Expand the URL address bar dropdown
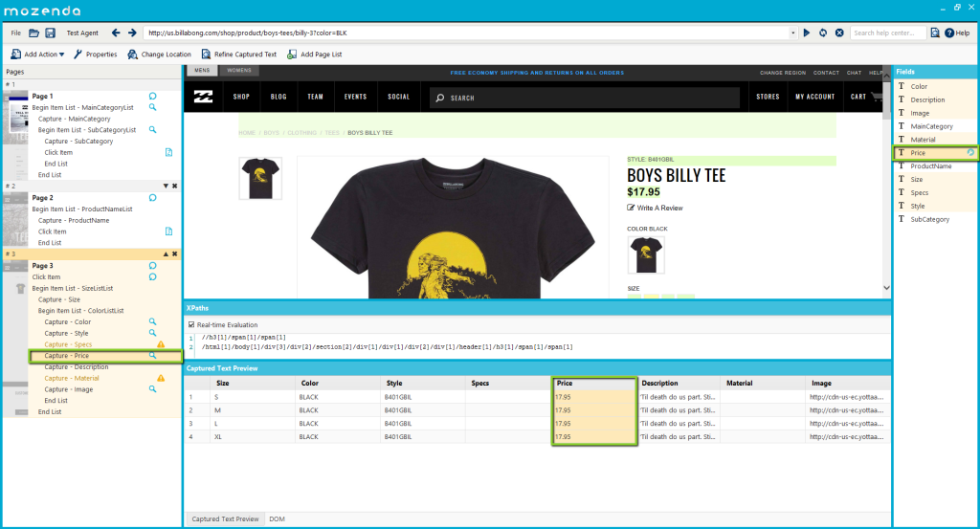Screen dimensions: 980x529 [792, 33]
